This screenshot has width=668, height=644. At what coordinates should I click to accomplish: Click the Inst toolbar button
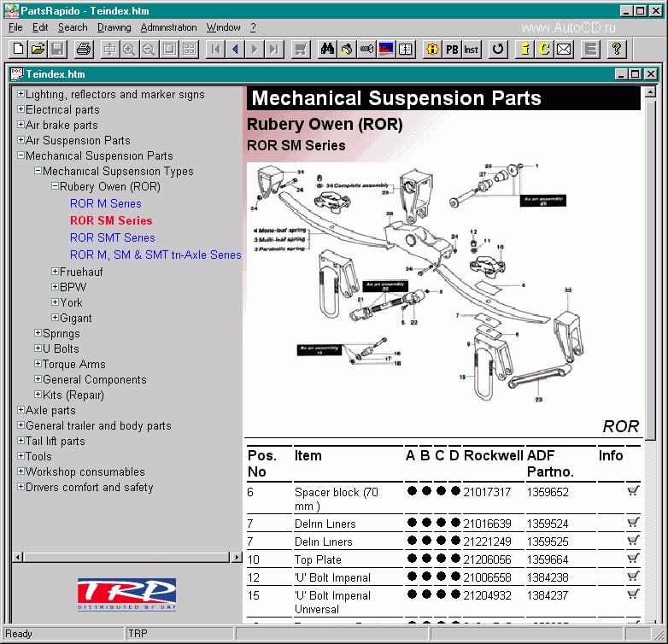(472, 50)
